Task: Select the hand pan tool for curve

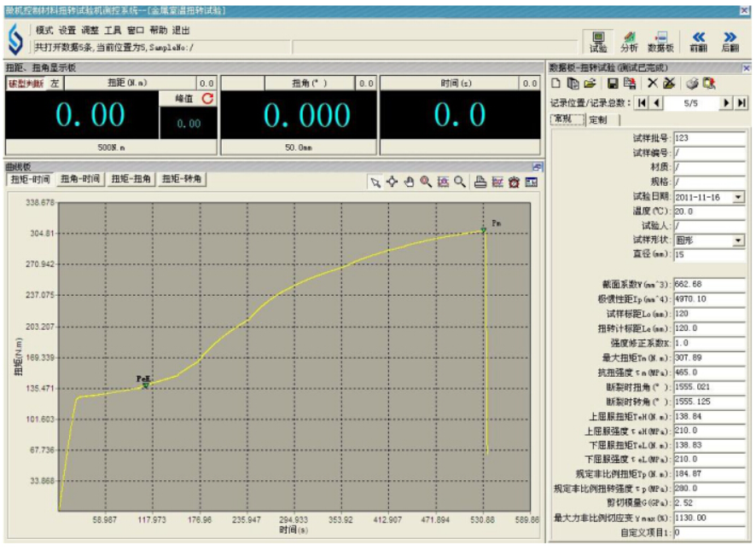Action: pyautogui.click(x=409, y=182)
